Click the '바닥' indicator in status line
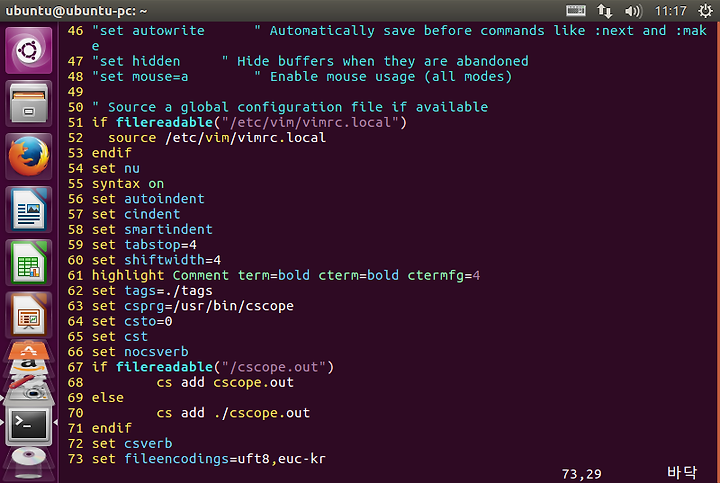Screen dimensions: 720x483 [x=681, y=472]
